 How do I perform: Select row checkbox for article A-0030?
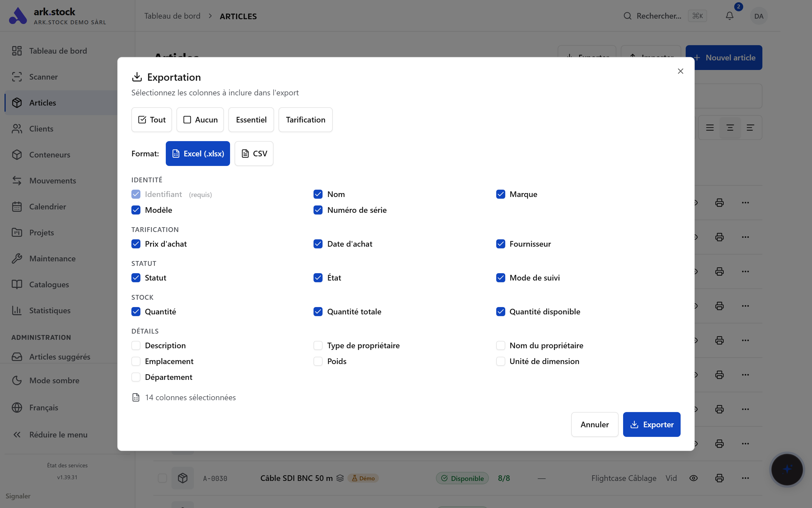[x=162, y=478]
